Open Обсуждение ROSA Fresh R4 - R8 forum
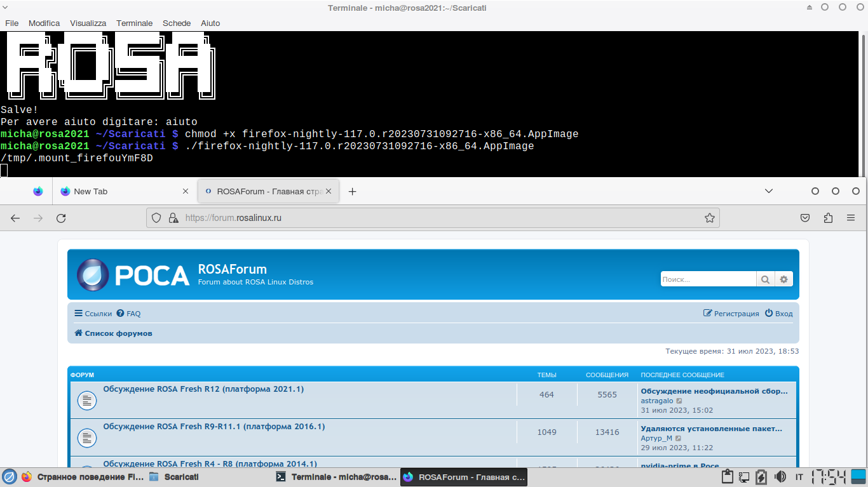Viewport: 868px width, 487px height. [x=210, y=464]
